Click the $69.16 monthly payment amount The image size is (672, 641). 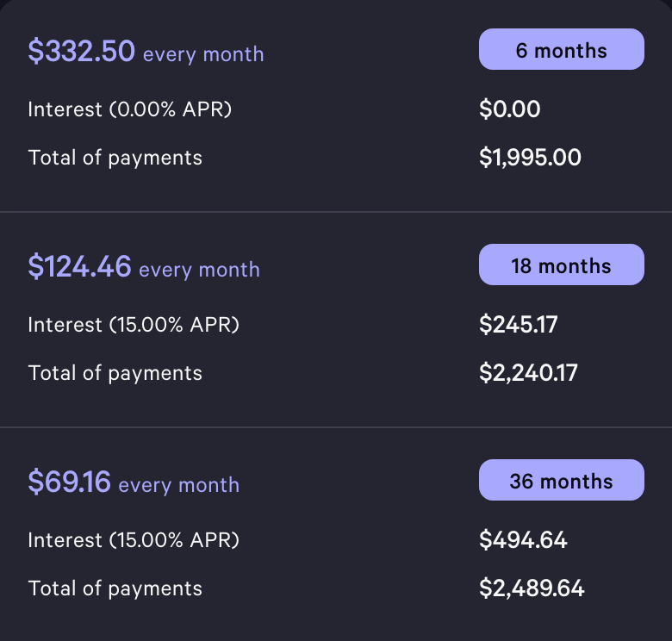coord(69,482)
